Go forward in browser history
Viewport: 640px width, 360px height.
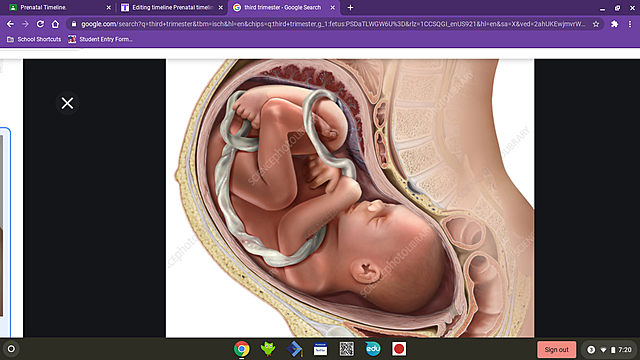[25, 24]
